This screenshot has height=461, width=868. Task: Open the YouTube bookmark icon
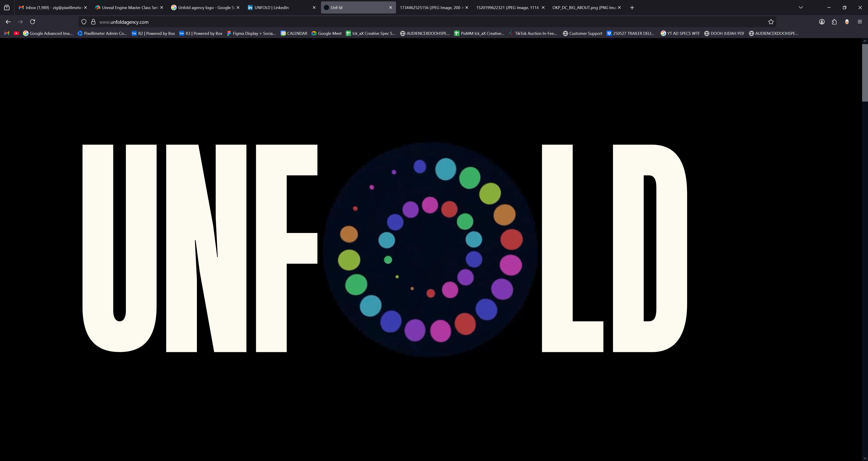pos(16,33)
